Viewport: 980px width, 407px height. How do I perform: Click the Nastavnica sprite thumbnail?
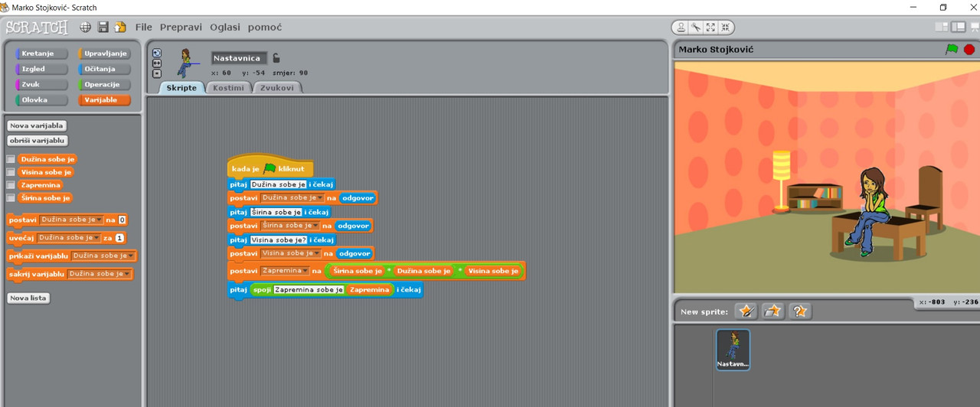pyautogui.click(x=733, y=350)
